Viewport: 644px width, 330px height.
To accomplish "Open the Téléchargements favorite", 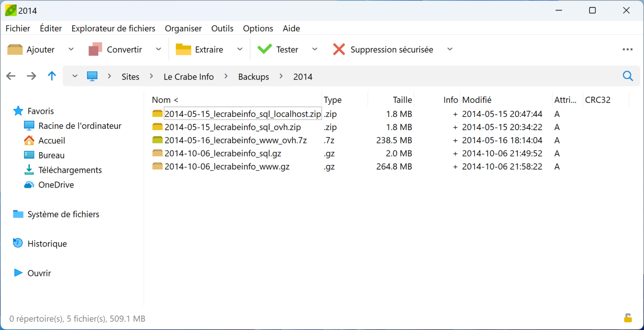I will tap(69, 170).
